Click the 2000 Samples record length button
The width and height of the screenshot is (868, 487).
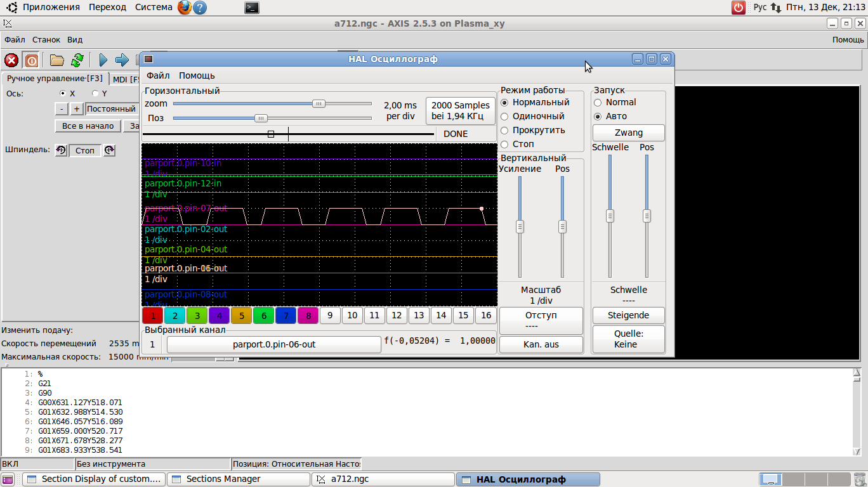(x=461, y=110)
